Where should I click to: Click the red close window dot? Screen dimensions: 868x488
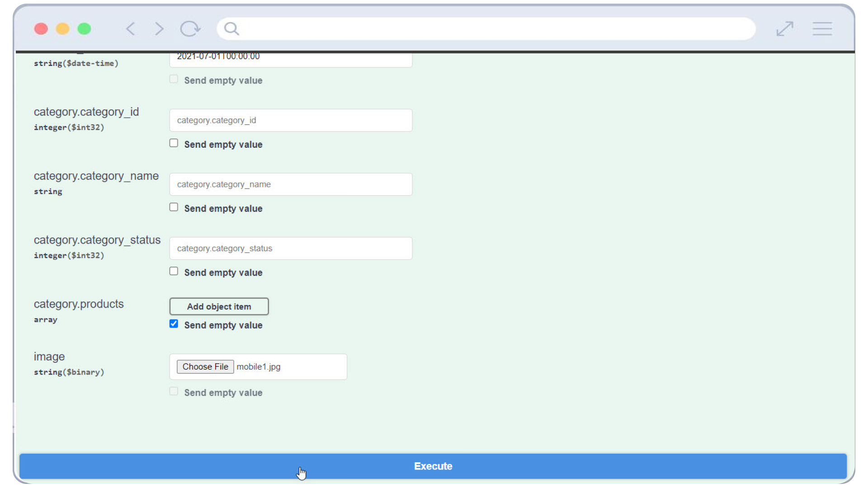click(41, 29)
